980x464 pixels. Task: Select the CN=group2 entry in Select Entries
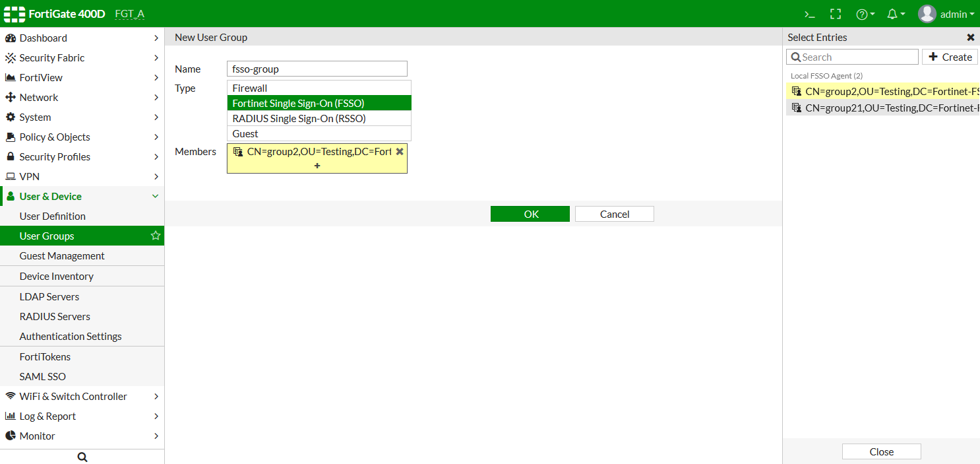[x=883, y=91]
